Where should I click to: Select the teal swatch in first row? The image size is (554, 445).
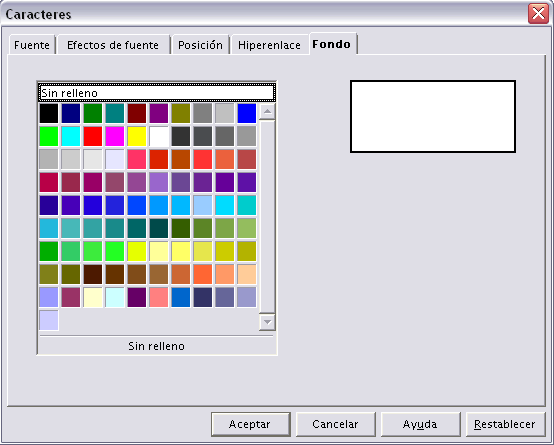(x=115, y=113)
